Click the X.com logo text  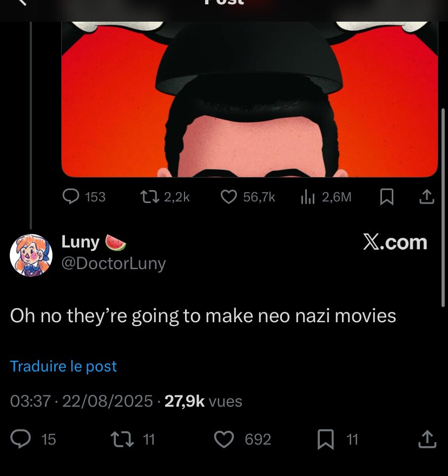[395, 242]
